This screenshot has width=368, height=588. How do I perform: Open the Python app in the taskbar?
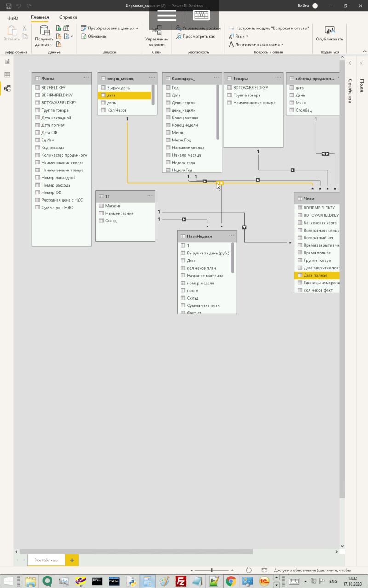point(131,581)
